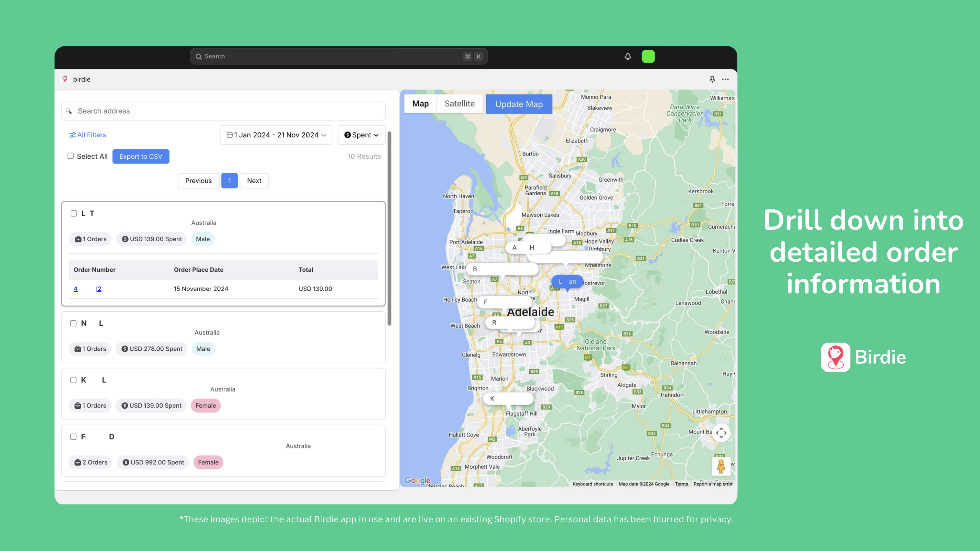Click USD 278.00 Spent badge
Viewport: 980px width, 551px height.
tap(152, 349)
